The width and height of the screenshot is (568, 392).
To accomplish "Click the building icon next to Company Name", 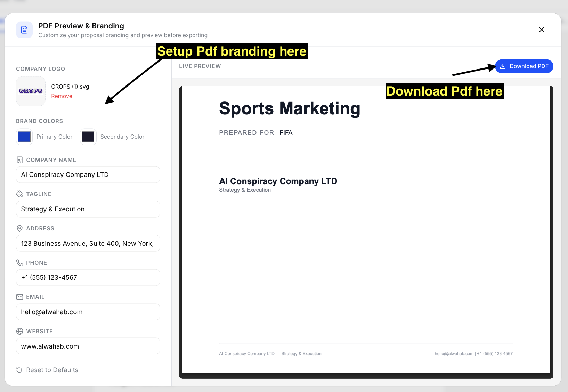I will pyautogui.click(x=20, y=160).
